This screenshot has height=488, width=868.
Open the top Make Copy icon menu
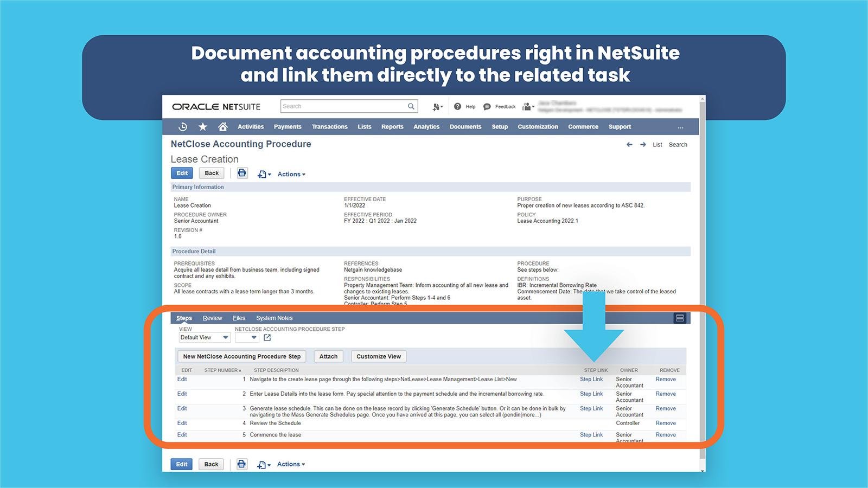click(x=264, y=174)
